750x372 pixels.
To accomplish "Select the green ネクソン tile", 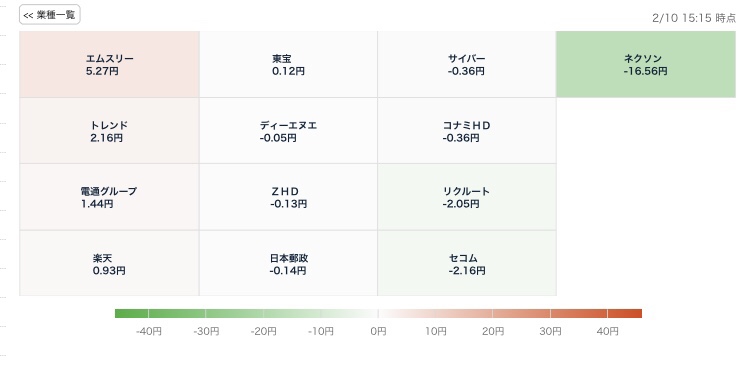I will point(646,65).
